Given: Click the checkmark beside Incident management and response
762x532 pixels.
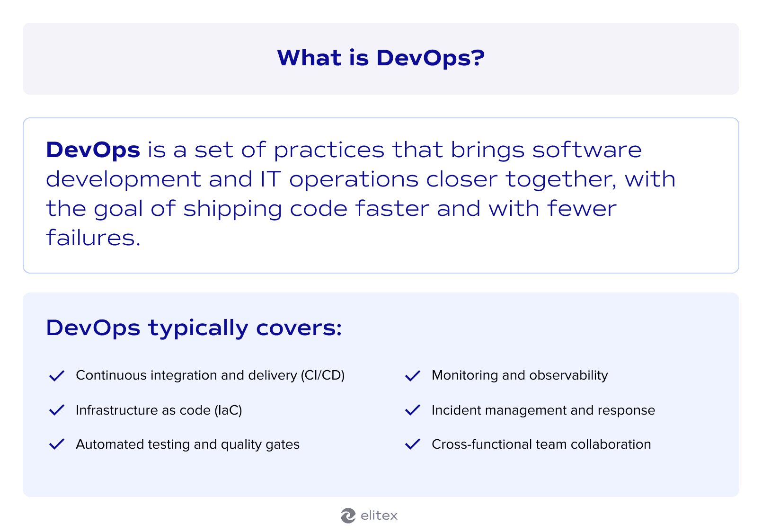Looking at the screenshot, I should point(413,410).
